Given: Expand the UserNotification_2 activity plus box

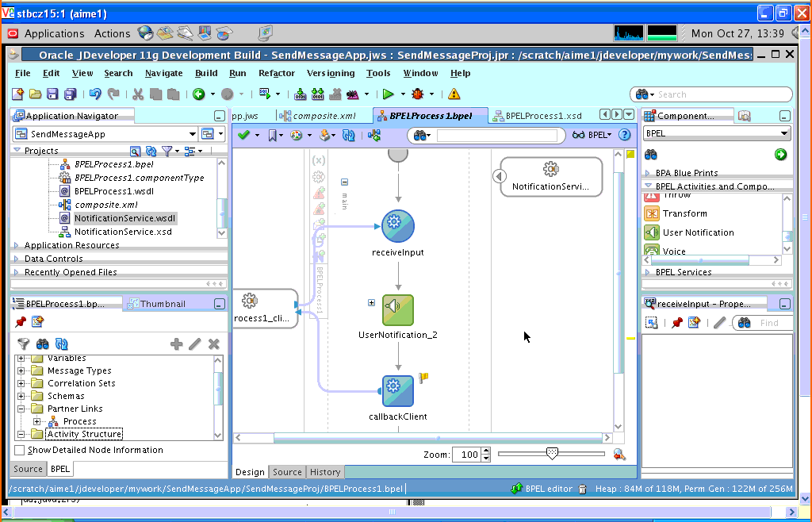Looking at the screenshot, I should 371,302.
